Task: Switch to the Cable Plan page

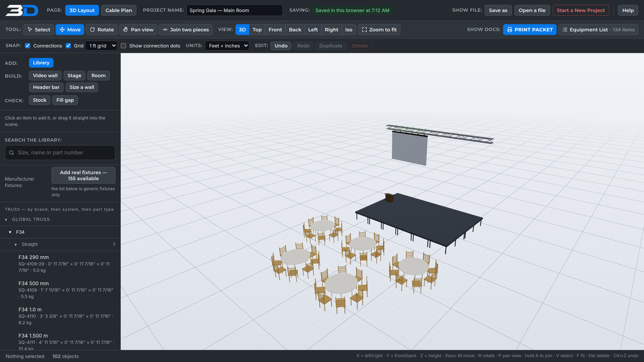Action: coord(119,10)
